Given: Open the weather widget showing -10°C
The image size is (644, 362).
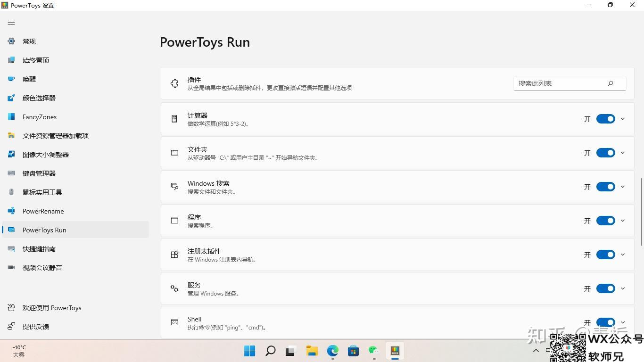Looking at the screenshot, I should (19, 351).
